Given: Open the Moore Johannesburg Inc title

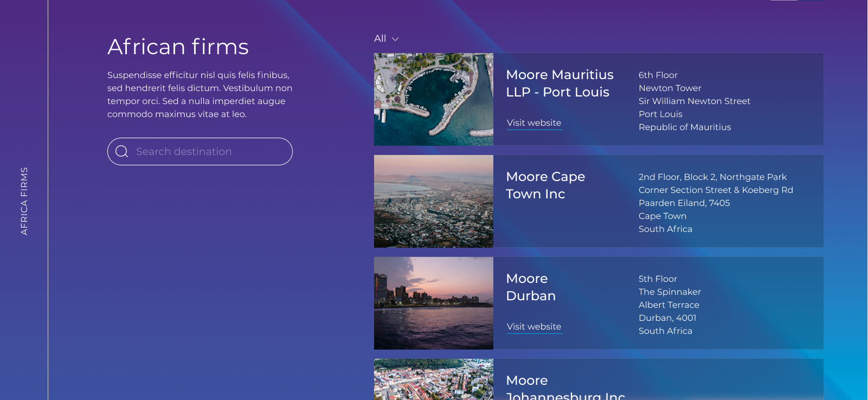Looking at the screenshot, I should pos(565,388).
